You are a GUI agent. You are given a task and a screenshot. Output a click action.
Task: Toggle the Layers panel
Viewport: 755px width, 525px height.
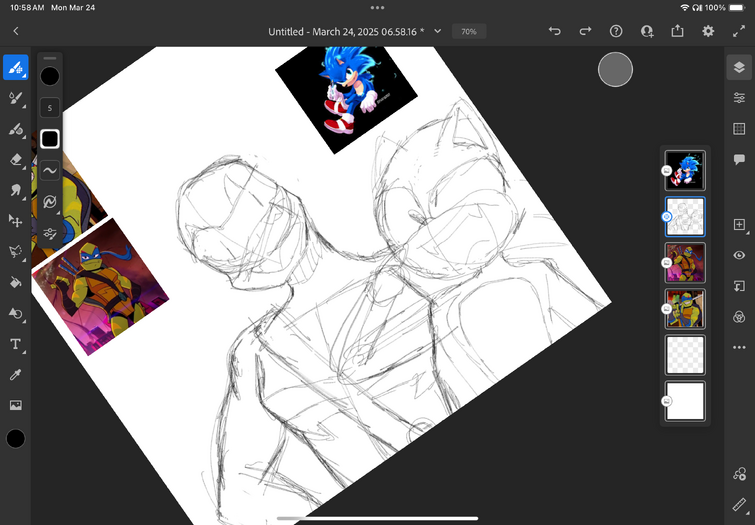(x=739, y=67)
